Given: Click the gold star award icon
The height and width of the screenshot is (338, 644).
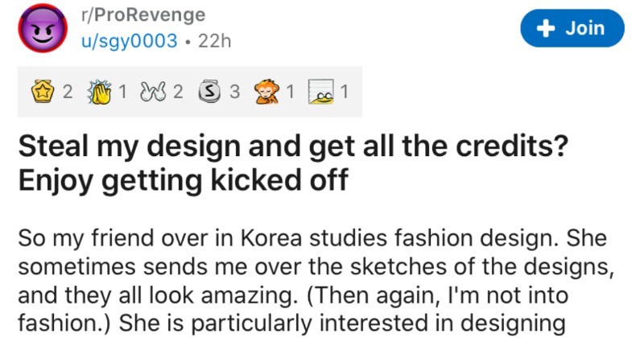Looking at the screenshot, I should tap(43, 91).
